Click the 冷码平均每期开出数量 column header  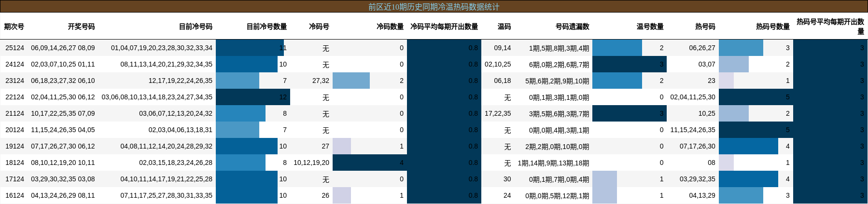click(x=444, y=27)
